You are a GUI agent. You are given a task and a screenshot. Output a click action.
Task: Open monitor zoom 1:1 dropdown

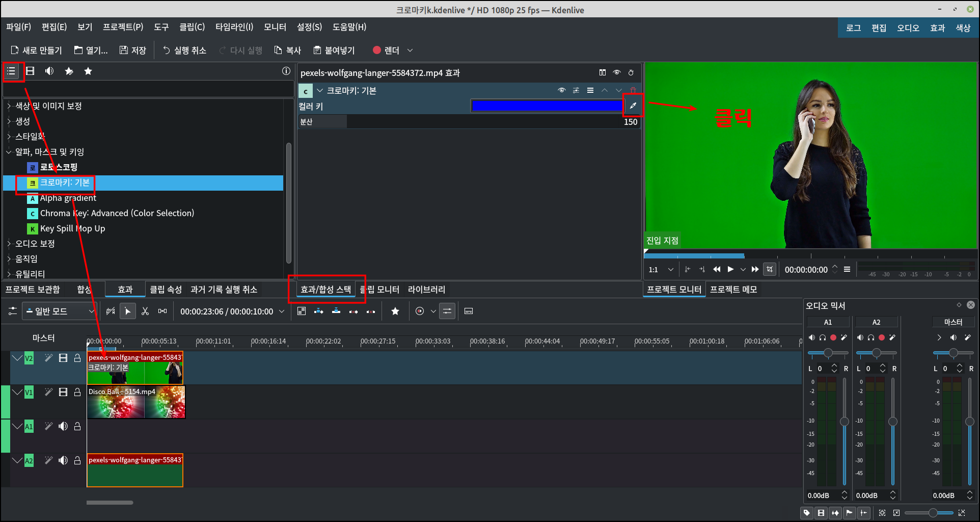point(661,269)
